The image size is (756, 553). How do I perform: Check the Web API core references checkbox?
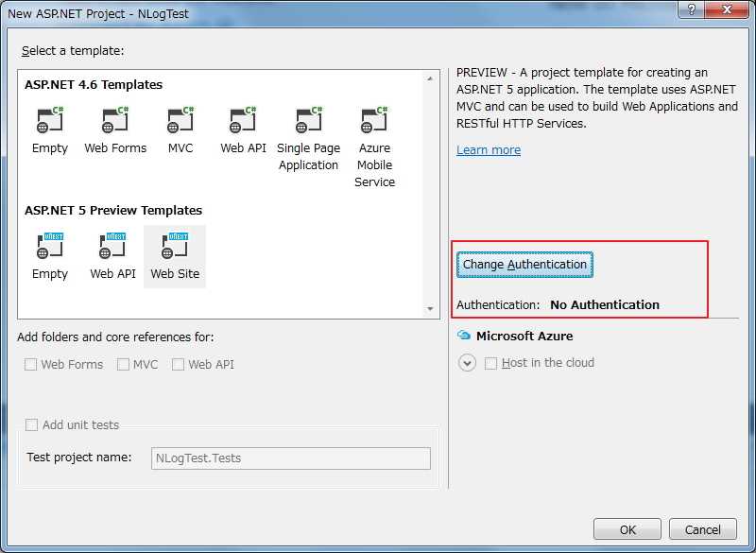tap(179, 365)
